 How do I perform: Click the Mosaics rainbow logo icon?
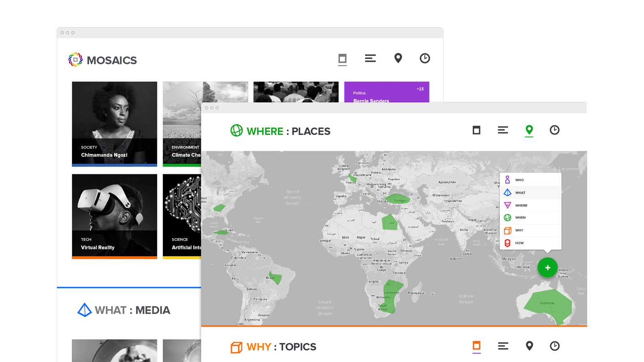pyautogui.click(x=76, y=59)
